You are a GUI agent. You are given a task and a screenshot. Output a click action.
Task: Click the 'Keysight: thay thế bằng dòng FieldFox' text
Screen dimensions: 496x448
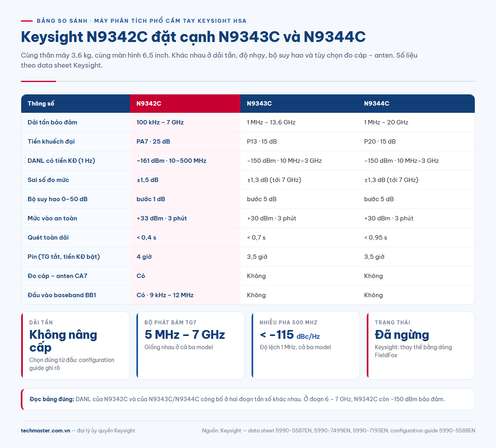(x=413, y=351)
